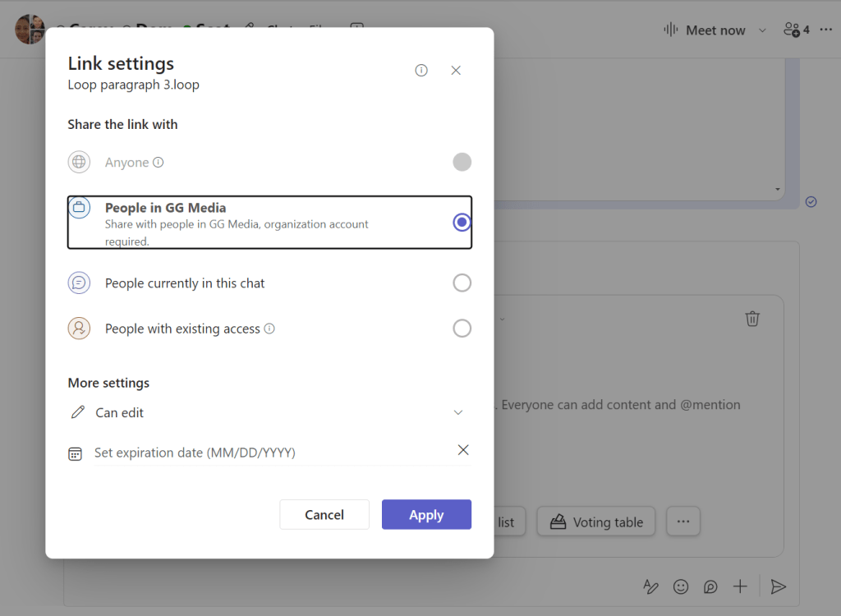
Task: Cancel the link settings changes
Action: (324, 515)
